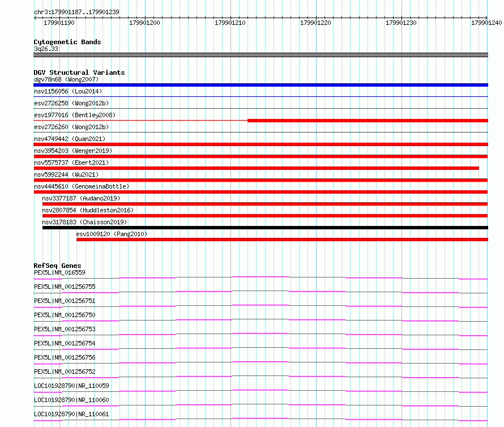Image resolution: width=504 pixels, height=427 pixels.
Task: Open the LOC101928790|NR_110060 transcript
Action: (71, 400)
